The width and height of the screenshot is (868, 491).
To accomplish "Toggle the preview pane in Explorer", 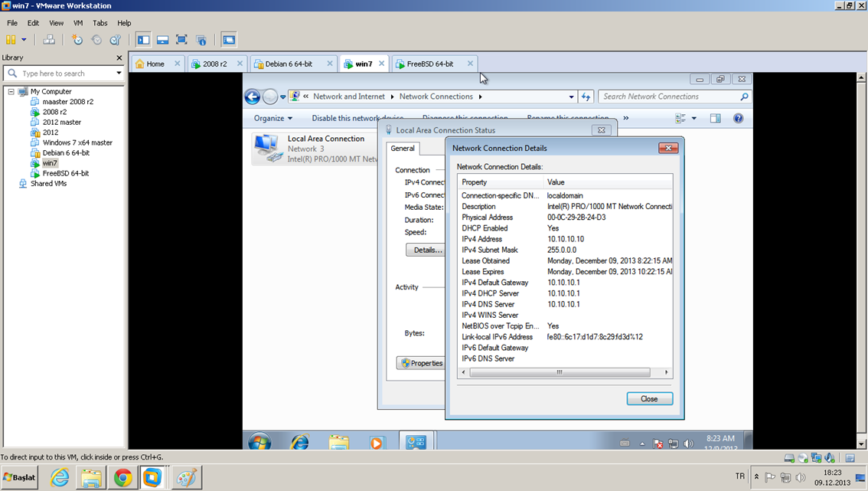I will tap(715, 118).
